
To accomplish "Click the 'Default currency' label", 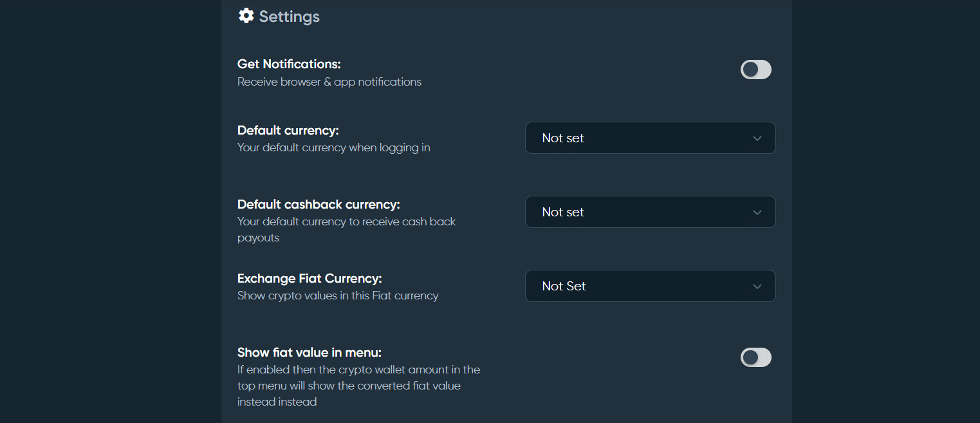I will pyautogui.click(x=288, y=130).
